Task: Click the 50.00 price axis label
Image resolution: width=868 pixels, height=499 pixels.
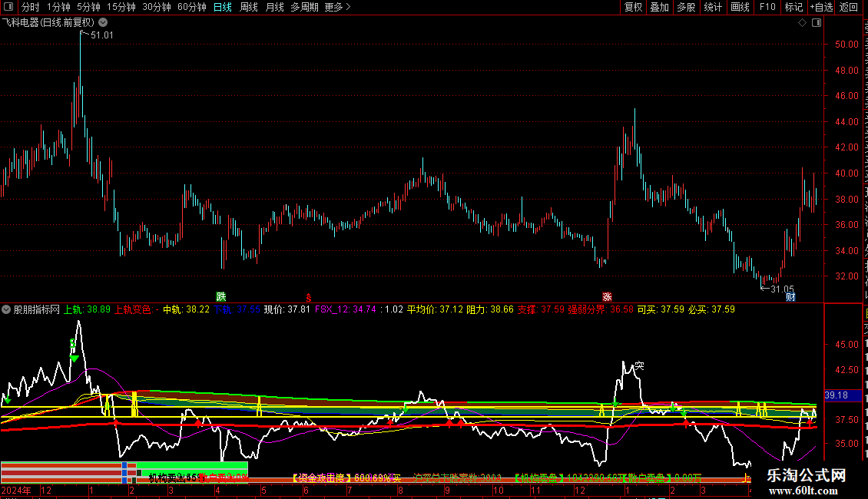Action: (846, 45)
